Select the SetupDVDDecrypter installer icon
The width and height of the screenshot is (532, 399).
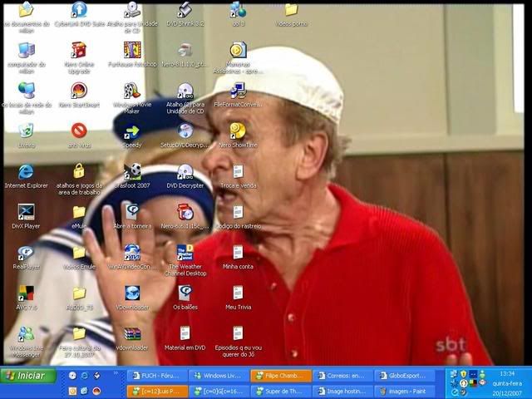(185, 131)
